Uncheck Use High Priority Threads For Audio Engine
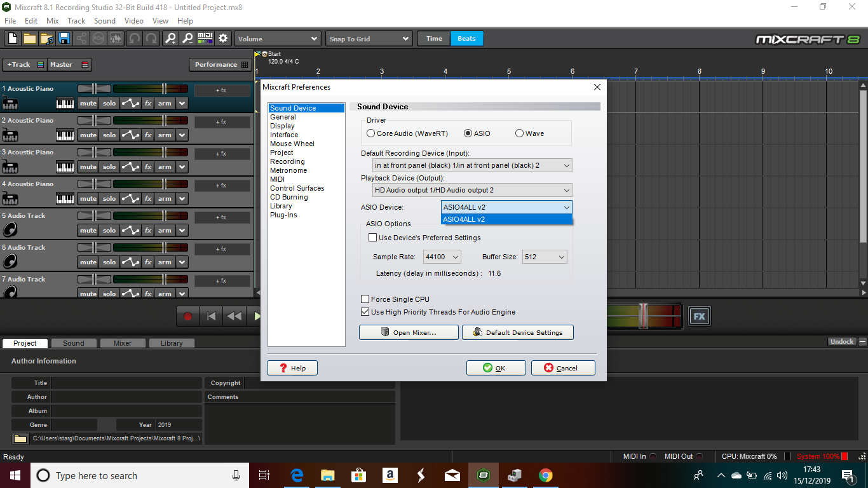This screenshot has width=868, height=488. (365, 312)
